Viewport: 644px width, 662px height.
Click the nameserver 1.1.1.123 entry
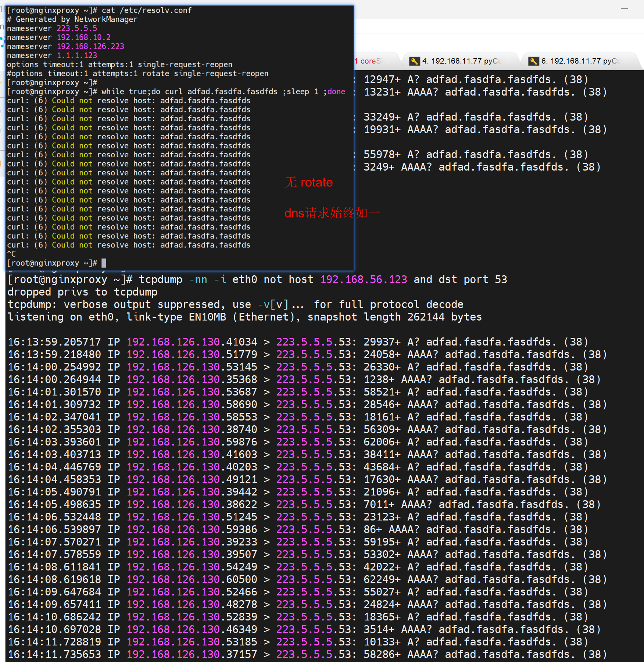[x=52, y=56]
